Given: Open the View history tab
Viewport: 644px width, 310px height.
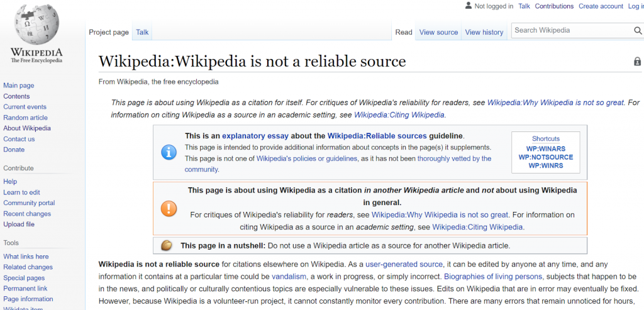Looking at the screenshot, I should 484,32.
